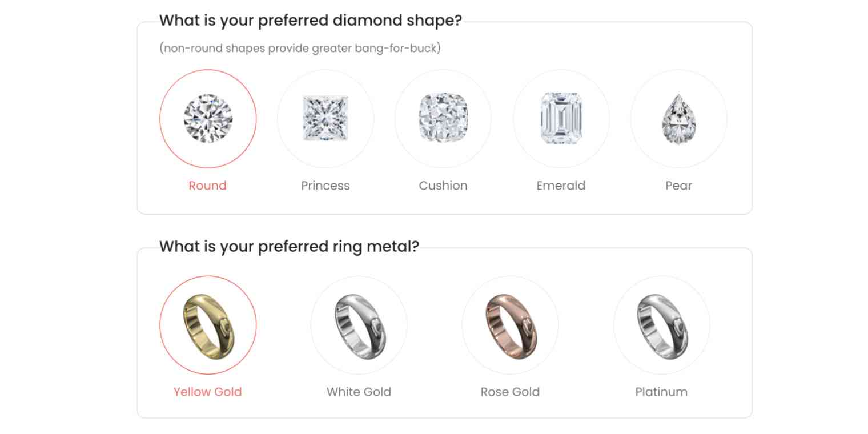Choose the Pear shaped diamond icon

click(678, 119)
